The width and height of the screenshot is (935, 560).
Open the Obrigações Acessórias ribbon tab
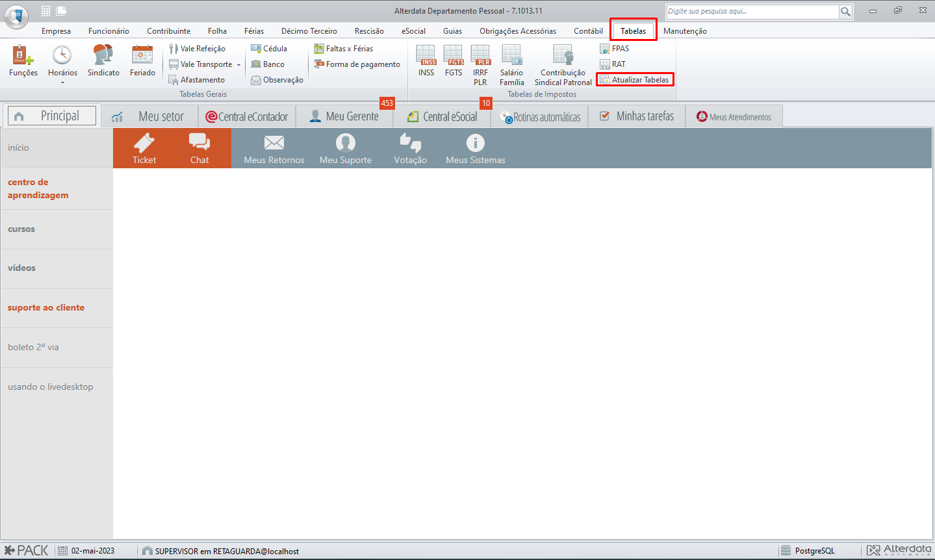click(518, 31)
